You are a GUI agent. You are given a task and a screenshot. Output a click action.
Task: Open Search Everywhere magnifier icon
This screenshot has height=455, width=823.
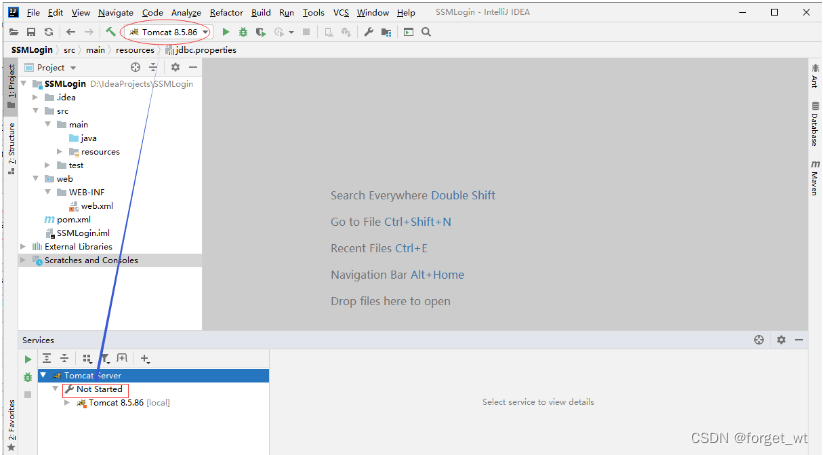(x=426, y=32)
